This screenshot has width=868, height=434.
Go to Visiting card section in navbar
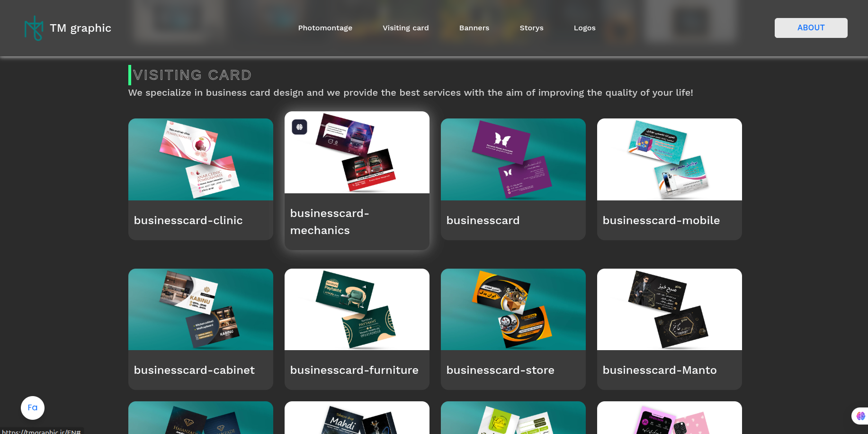point(405,28)
